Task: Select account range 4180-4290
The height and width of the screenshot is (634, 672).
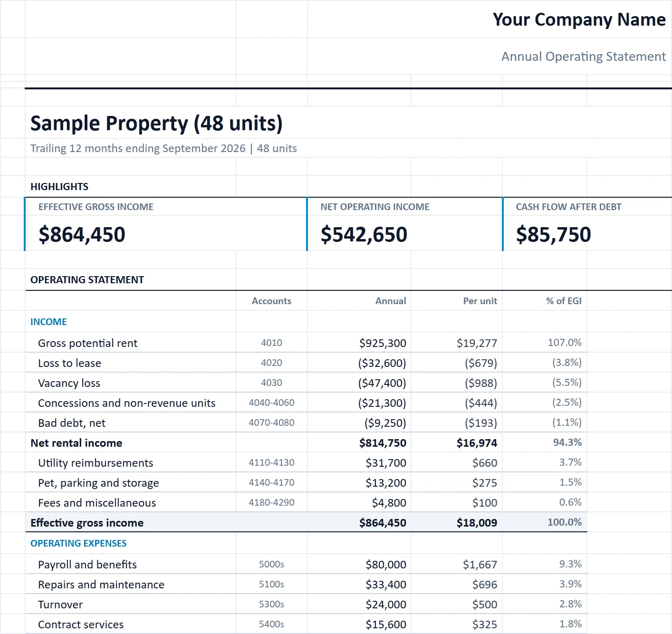Action: coord(271,502)
